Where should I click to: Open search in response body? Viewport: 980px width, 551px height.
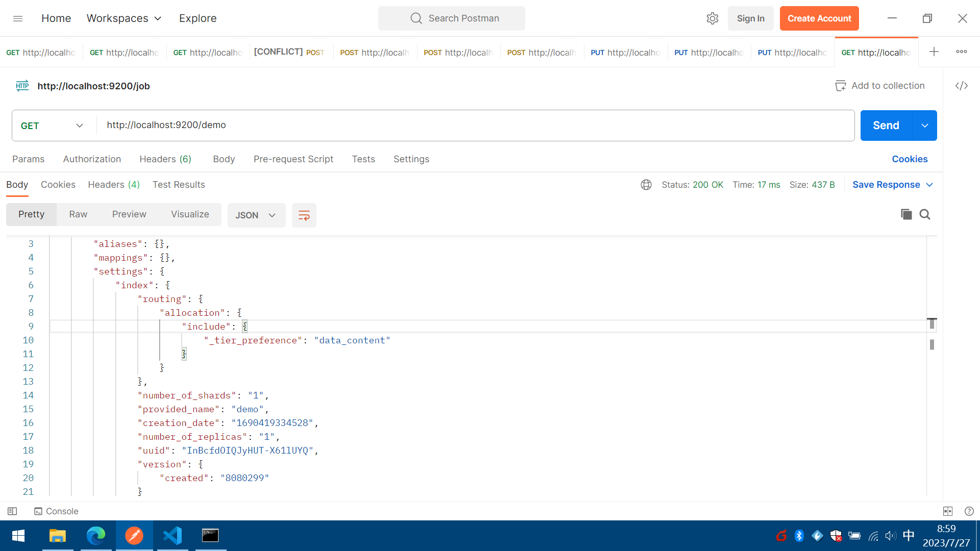click(925, 214)
